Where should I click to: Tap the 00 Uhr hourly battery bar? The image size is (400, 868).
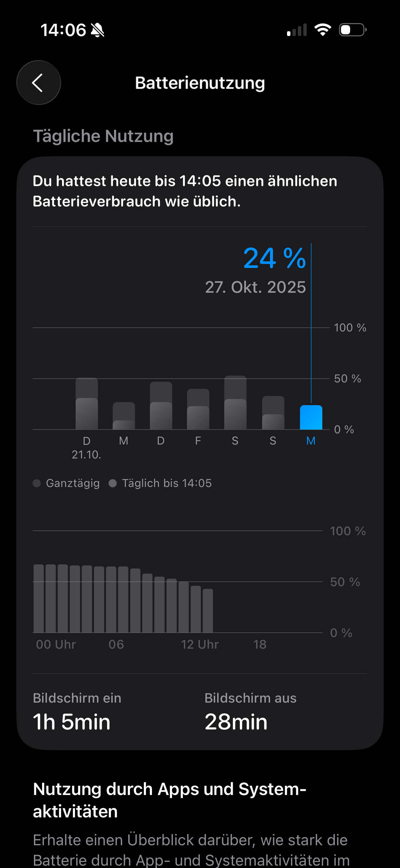[x=39, y=598]
